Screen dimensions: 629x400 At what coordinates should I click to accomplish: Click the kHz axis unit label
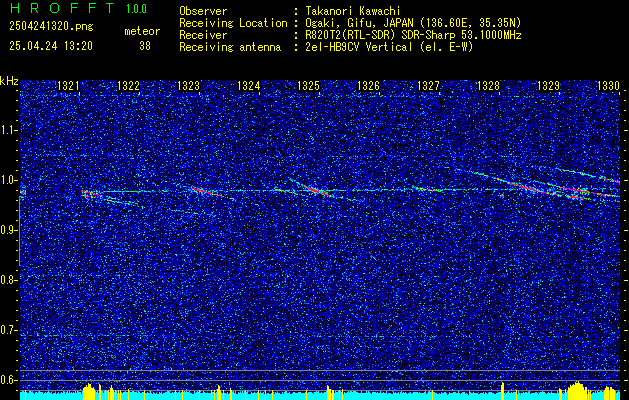(9, 81)
